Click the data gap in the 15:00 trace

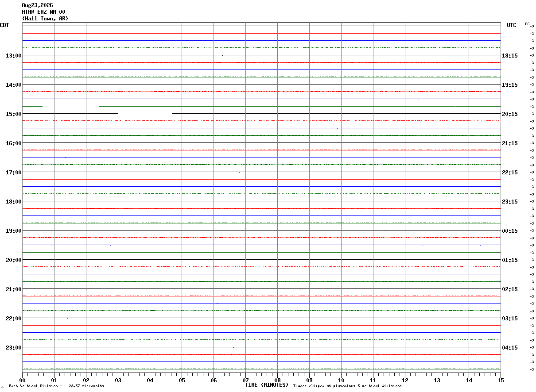click(145, 114)
